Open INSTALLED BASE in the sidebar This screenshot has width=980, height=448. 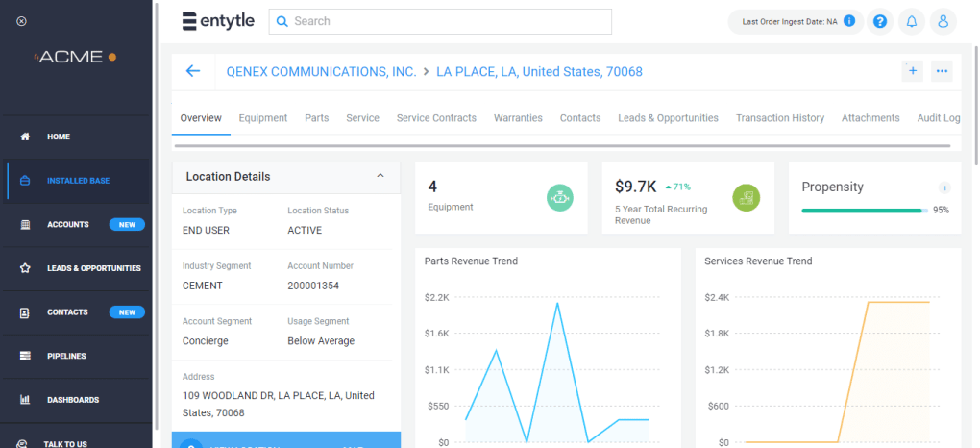[x=78, y=181]
